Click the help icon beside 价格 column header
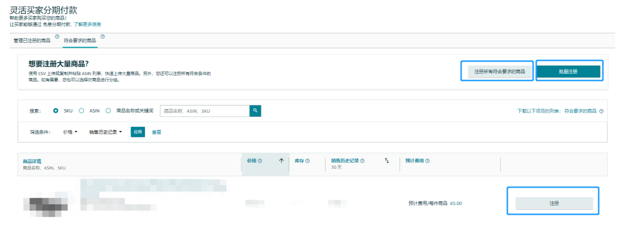644x230 pixels. (260, 161)
